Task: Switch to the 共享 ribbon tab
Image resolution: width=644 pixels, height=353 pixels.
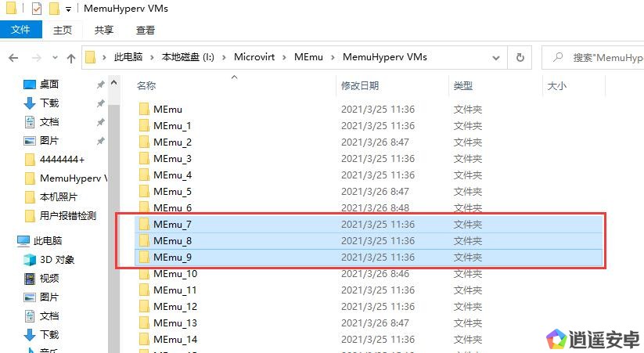Action: click(x=104, y=30)
